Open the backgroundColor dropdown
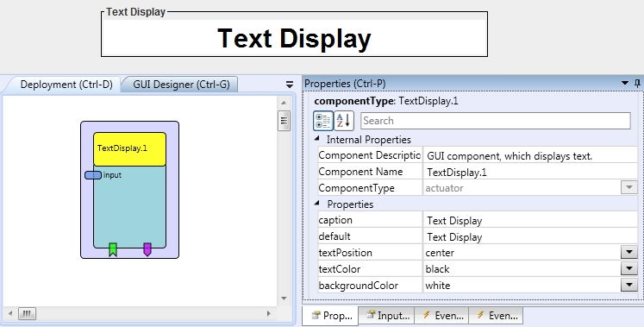The image size is (644, 327). pos(629,285)
